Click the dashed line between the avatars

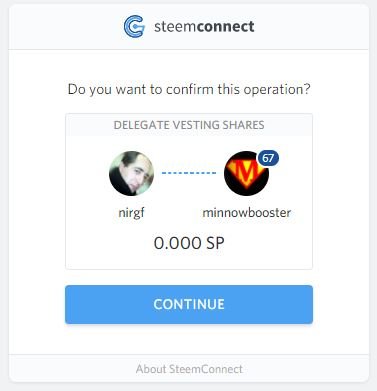(189, 173)
